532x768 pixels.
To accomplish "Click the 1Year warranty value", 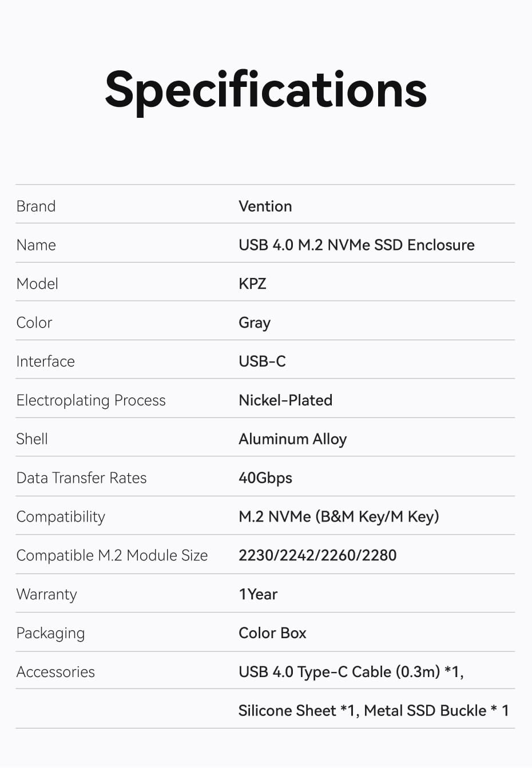I will [258, 594].
